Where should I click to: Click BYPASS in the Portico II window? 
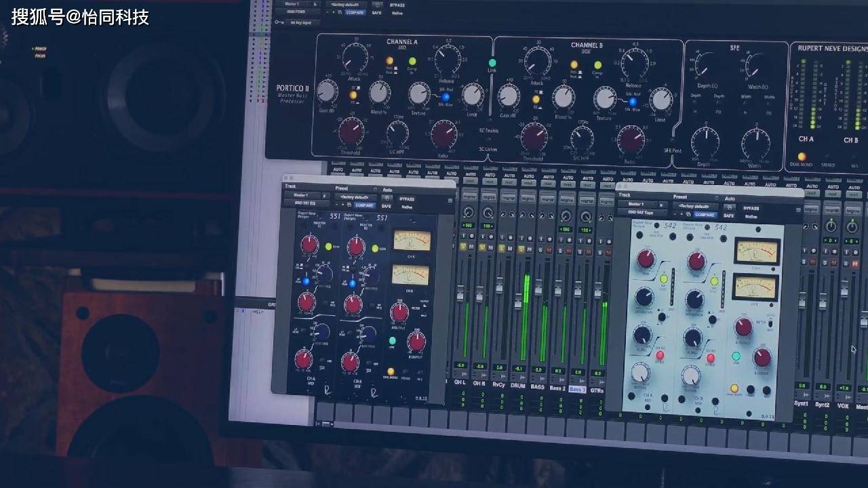(397, 4)
